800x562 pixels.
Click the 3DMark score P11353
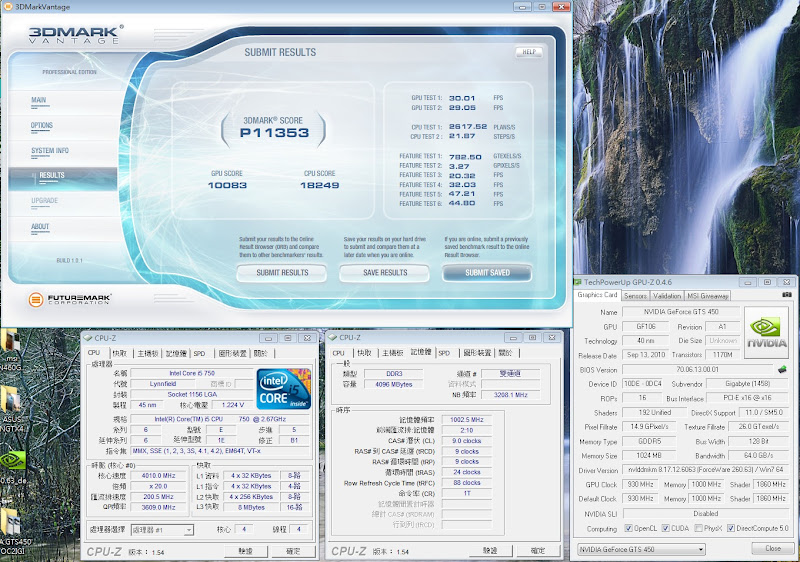tap(274, 133)
